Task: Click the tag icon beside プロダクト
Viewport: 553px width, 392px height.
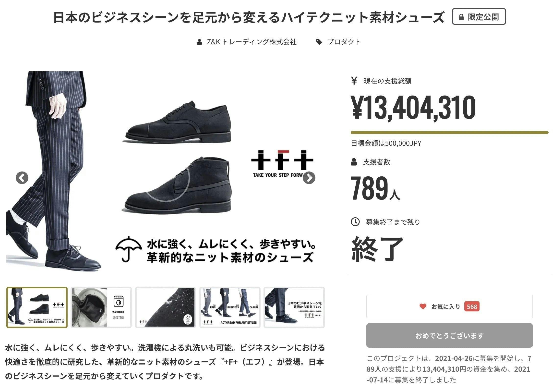Action: 319,42
